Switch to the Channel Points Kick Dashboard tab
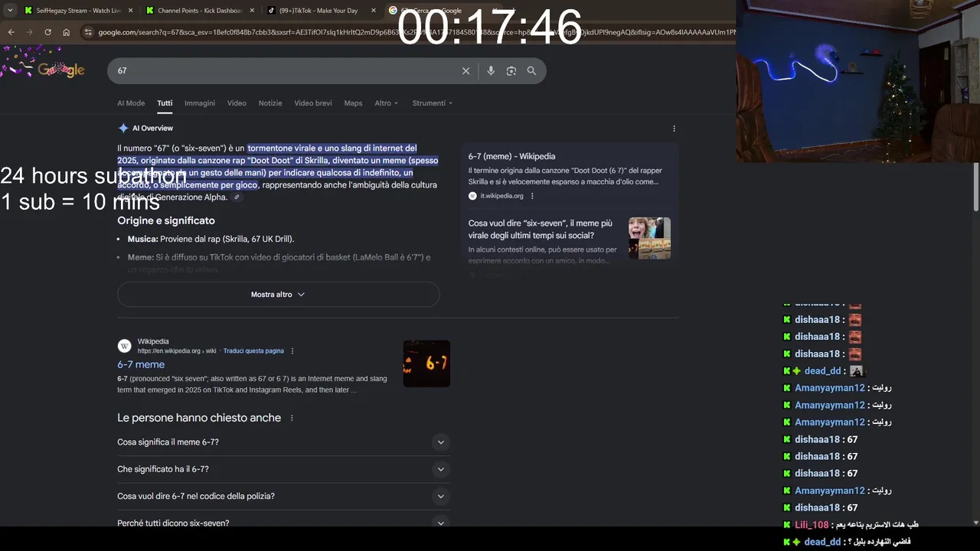This screenshot has height=551, width=980. pyautogui.click(x=199, y=11)
